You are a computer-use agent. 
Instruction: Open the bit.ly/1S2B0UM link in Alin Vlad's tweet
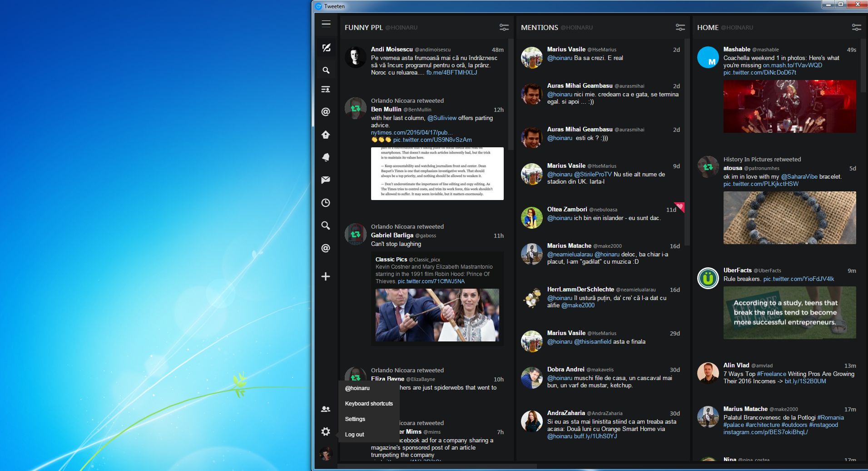(805, 381)
